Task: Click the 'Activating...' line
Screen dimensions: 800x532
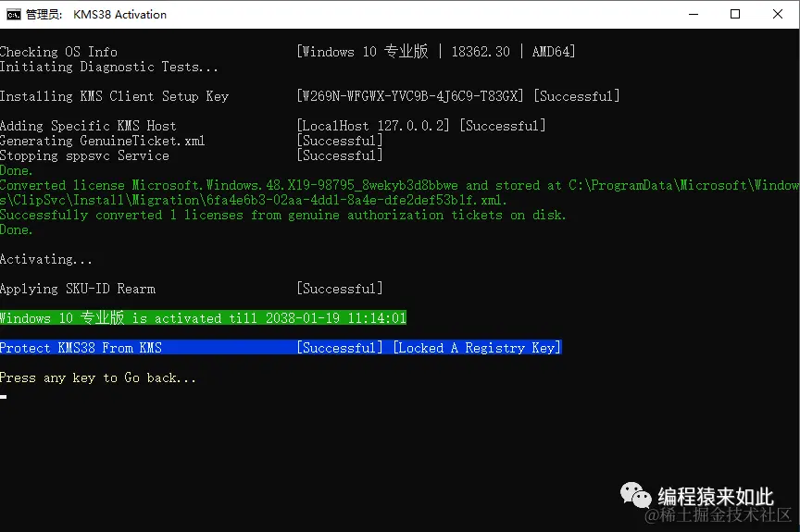Action: [x=46, y=259]
